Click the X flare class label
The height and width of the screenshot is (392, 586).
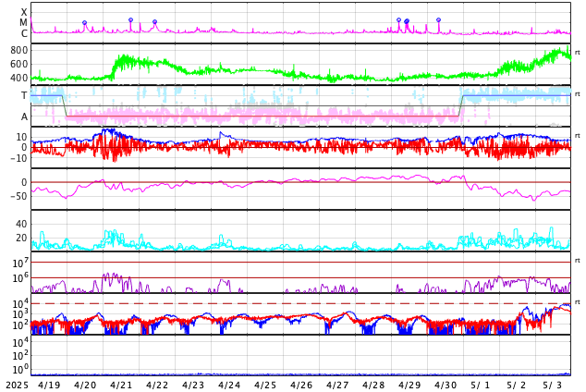24,13
